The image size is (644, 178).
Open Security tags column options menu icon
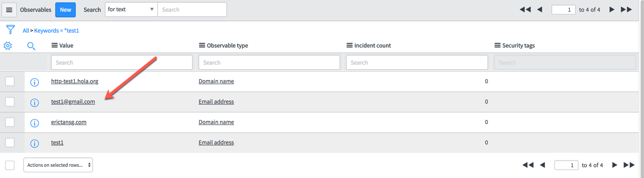click(x=497, y=46)
